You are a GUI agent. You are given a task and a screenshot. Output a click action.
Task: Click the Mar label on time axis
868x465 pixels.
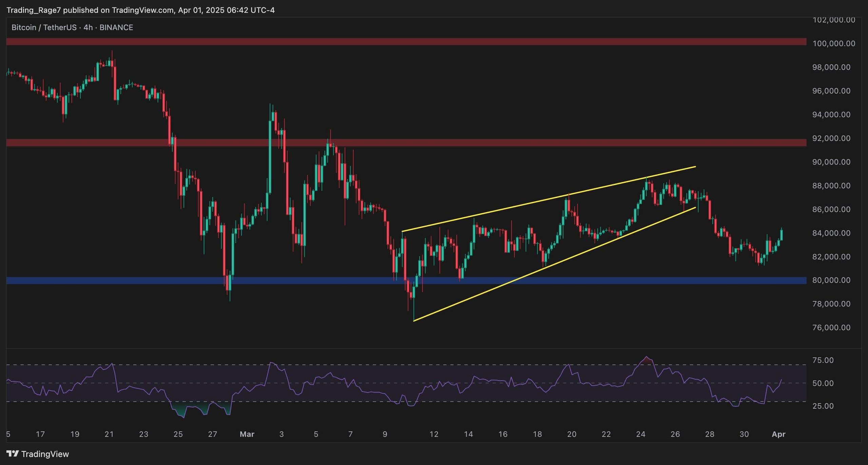247,434
